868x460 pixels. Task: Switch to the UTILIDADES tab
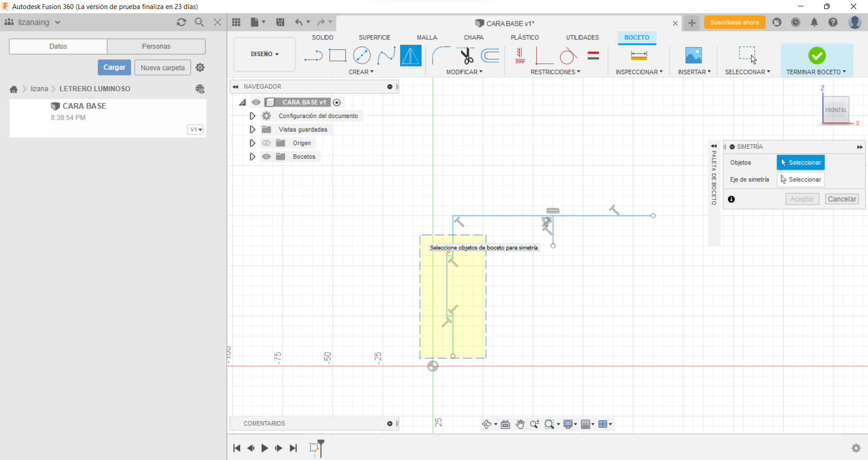[x=582, y=38]
